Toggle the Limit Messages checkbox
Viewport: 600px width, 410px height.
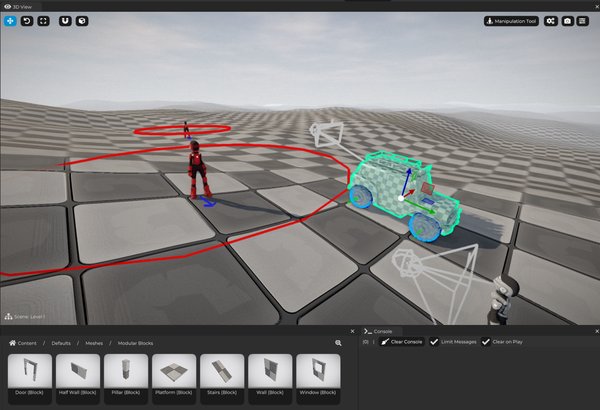[x=434, y=342]
